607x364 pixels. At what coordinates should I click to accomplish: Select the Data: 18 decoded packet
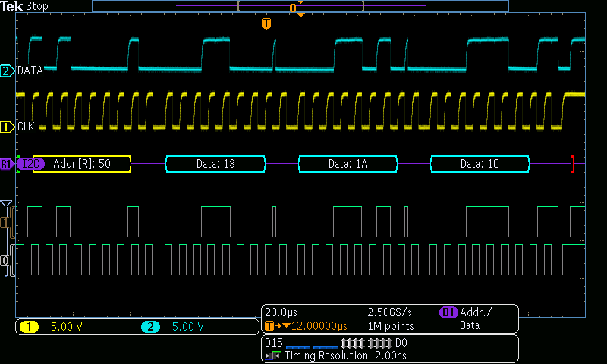(x=215, y=164)
